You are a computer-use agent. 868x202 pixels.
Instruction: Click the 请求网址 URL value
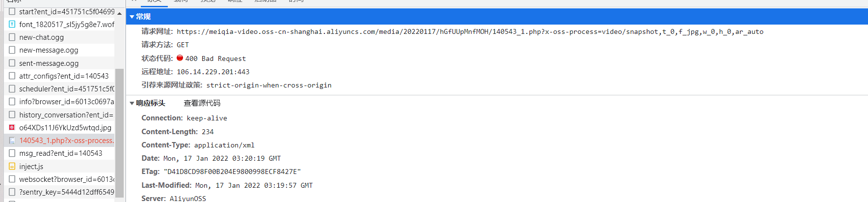[x=470, y=31]
